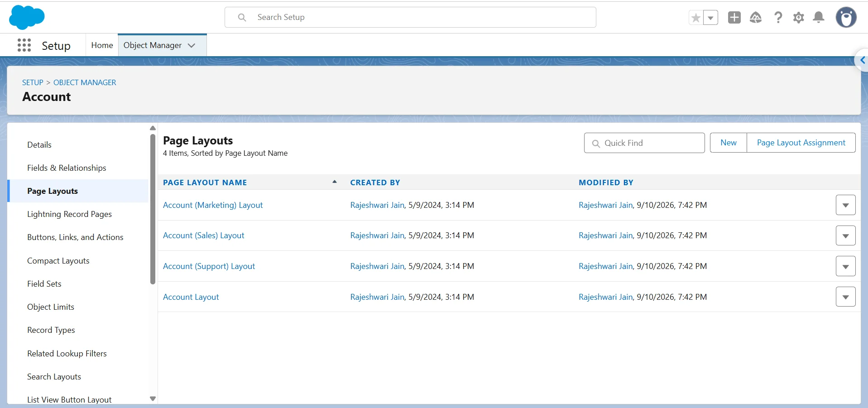This screenshot has height=408, width=868.
Task: Select the Object Manager tab
Action: point(153,45)
